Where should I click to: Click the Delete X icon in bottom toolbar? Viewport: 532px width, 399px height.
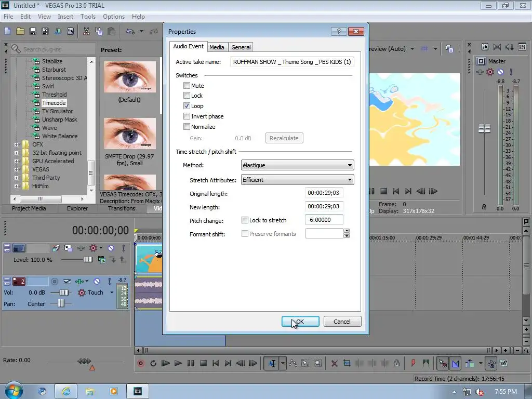pyautogui.click(x=334, y=363)
